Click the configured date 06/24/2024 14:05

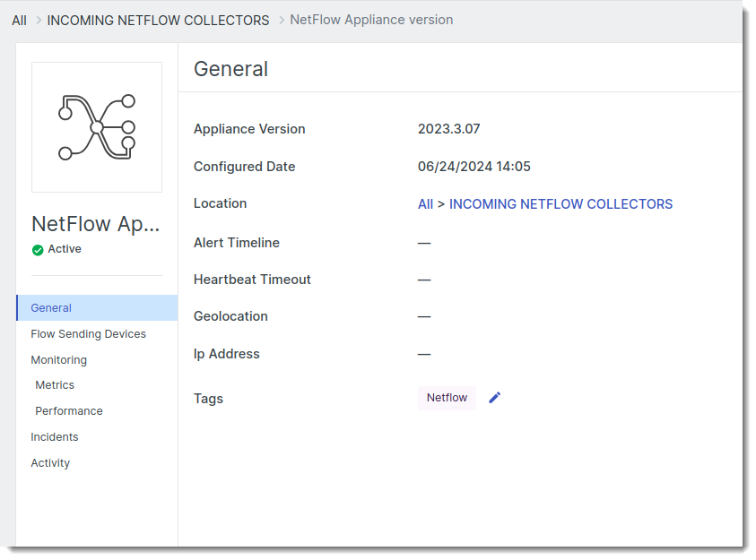474,167
